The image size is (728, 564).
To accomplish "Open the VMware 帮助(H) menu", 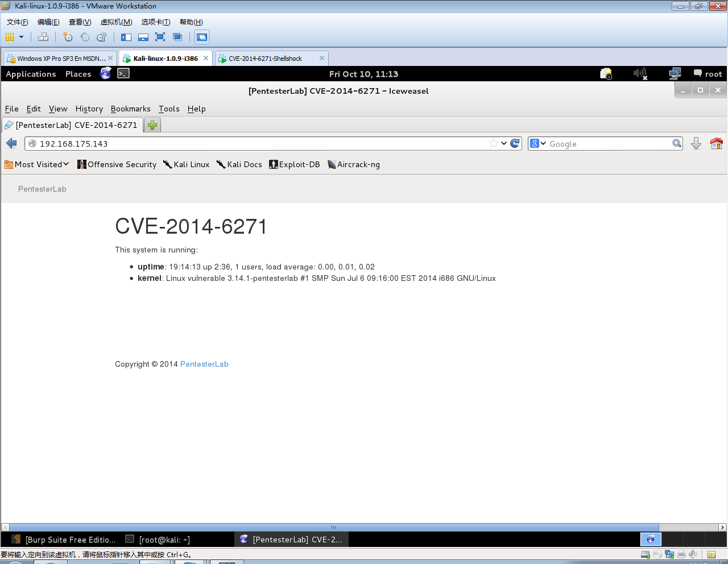I will [191, 22].
